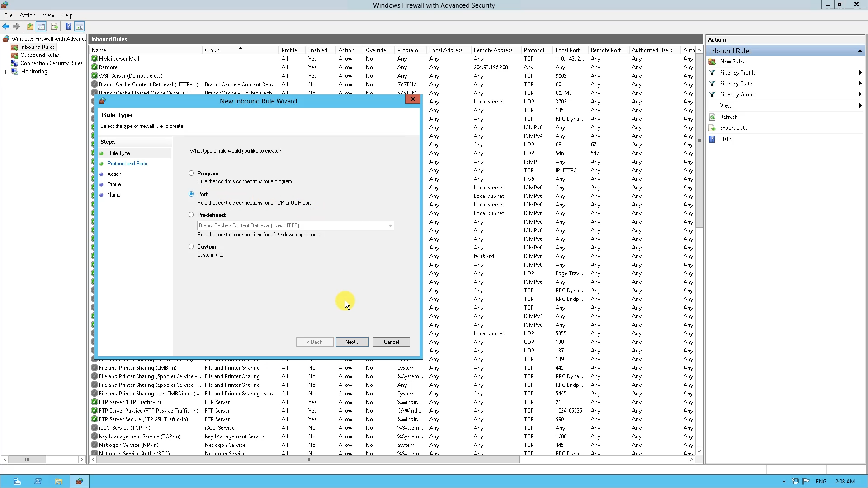The width and height of the screenshot is (868, 488).
Task: Select the Connection Security Rules tree icon
Action: (x=14, y=63)
